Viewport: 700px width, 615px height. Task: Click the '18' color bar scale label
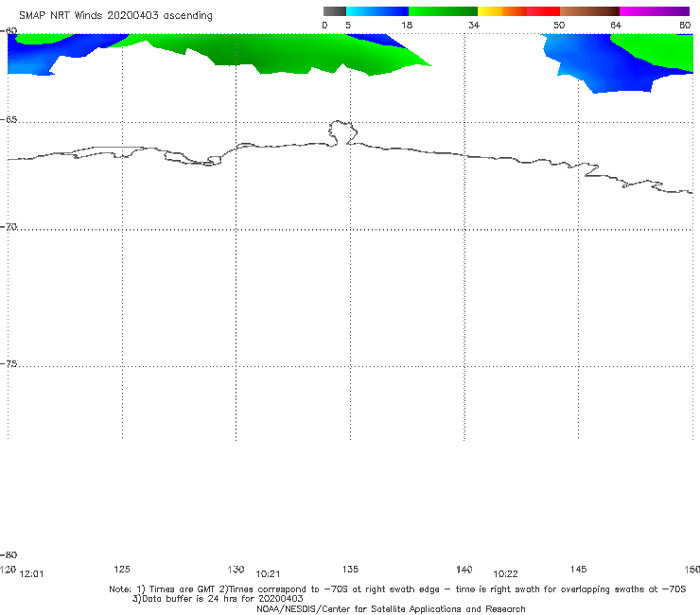407,25
